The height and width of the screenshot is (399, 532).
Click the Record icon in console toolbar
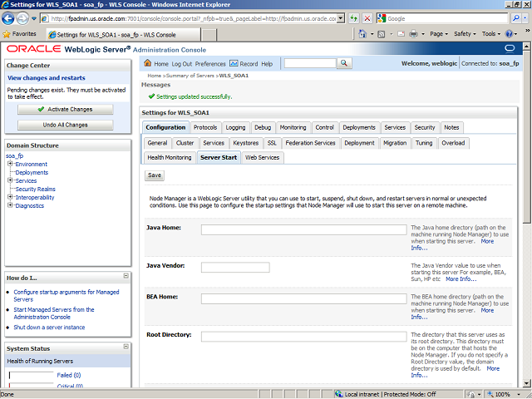(234, 64)
